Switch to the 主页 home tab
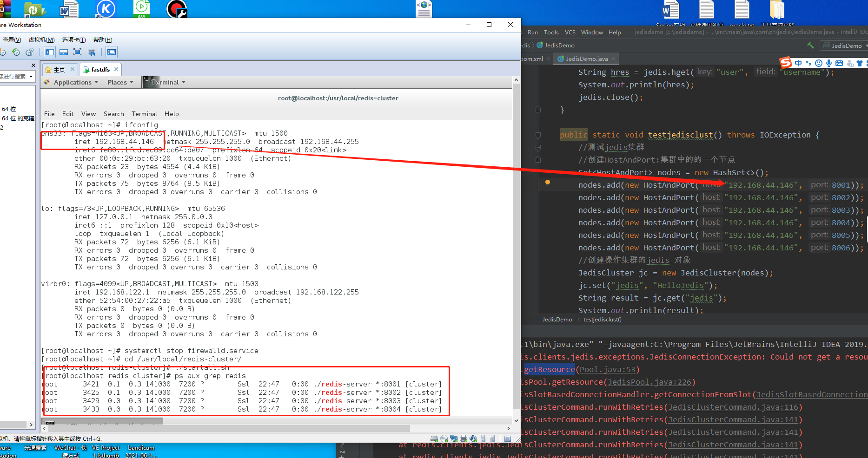Image resolution: width=868 pixels, height=458 pixels. click(x=60, y=70)
